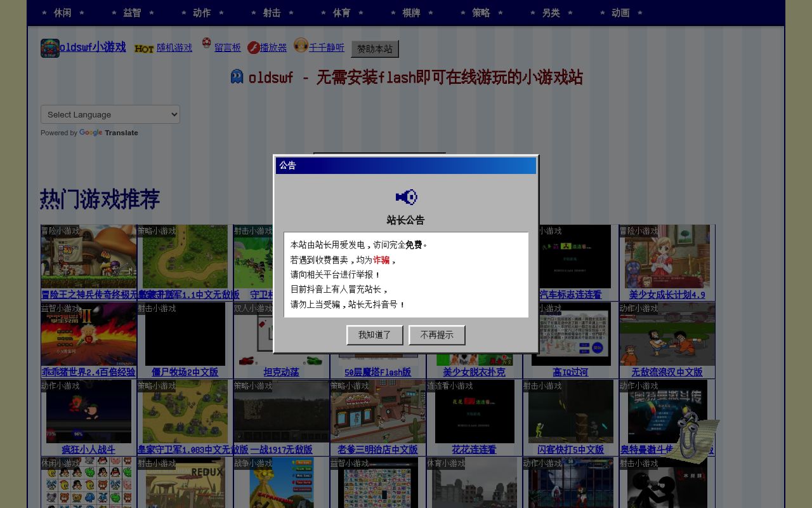Click the music face icon beside 千千静听

click(x=301, y=45)
